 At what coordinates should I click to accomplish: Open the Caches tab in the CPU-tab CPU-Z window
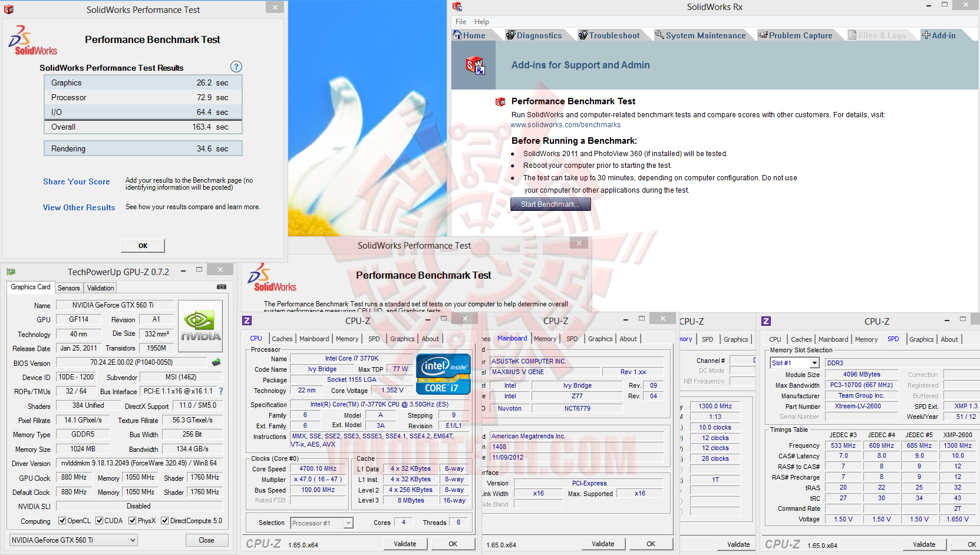click(x=282, y=339)
